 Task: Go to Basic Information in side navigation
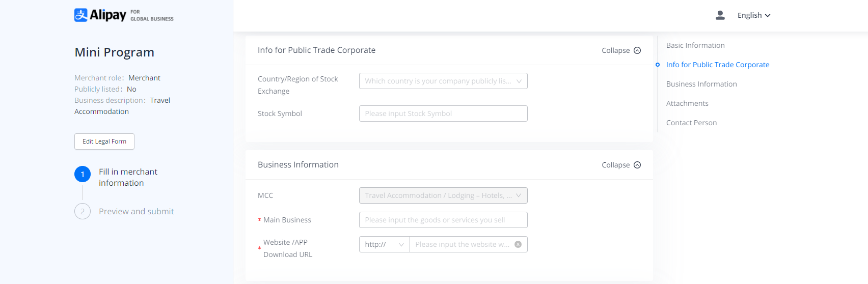(x=695, y=45)
